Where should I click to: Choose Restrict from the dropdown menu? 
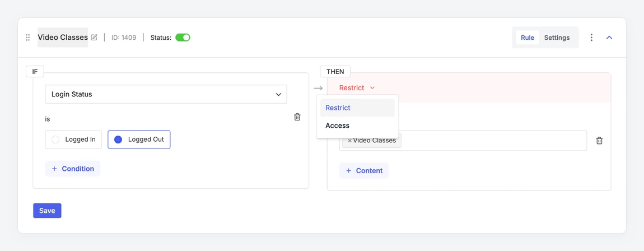(357, 108)
